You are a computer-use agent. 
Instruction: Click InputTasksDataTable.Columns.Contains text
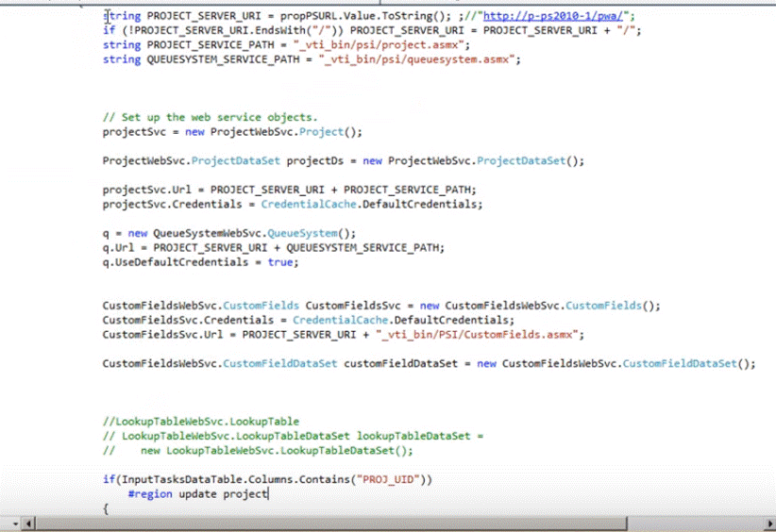coord(236,479)
